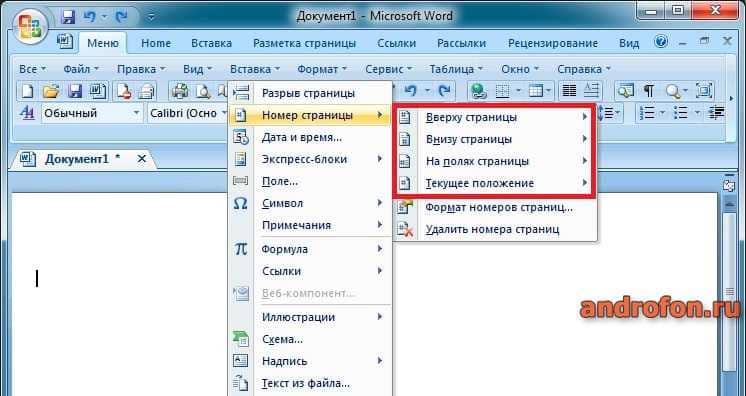Image resolution: width=746 pixels, height=396 pixels.
Task: Open the Файл menu
Action: point(81,69)
